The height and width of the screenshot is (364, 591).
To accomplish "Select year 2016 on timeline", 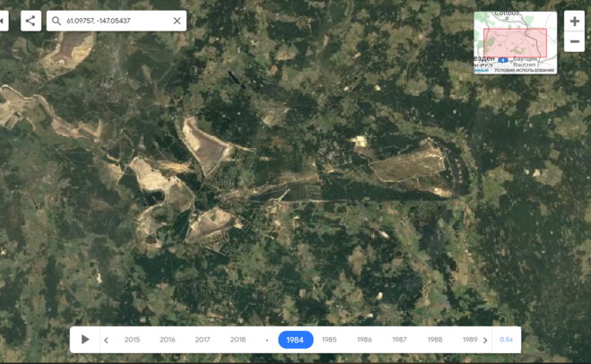I will tap(167, 340).
